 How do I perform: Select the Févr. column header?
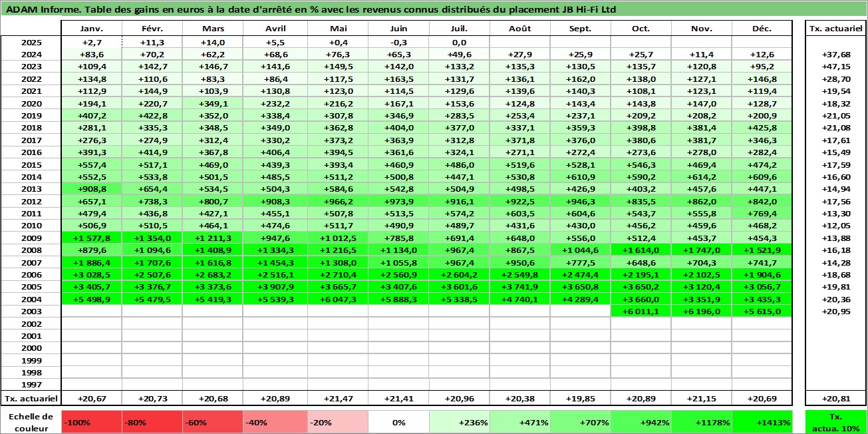coord(152,29)
